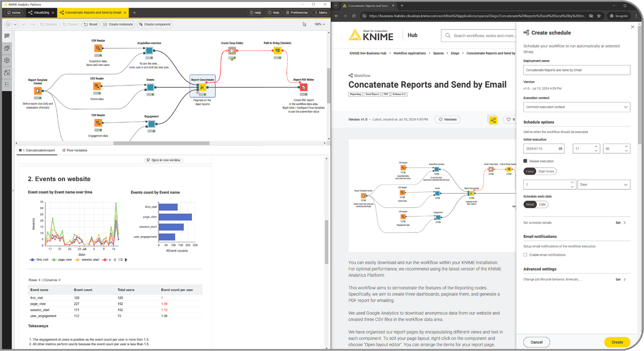Open the Space Explorer panel icon
644x351 pixels.
7,48
